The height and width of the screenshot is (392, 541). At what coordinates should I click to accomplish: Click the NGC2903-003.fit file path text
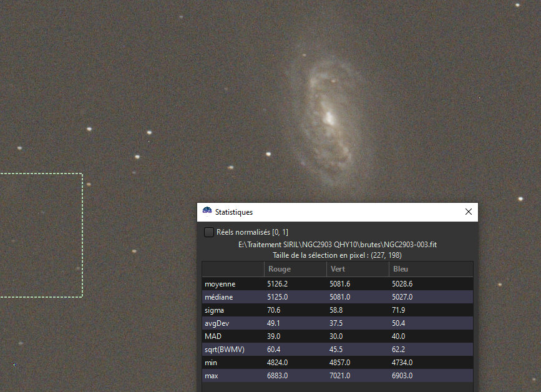[337, 244]
